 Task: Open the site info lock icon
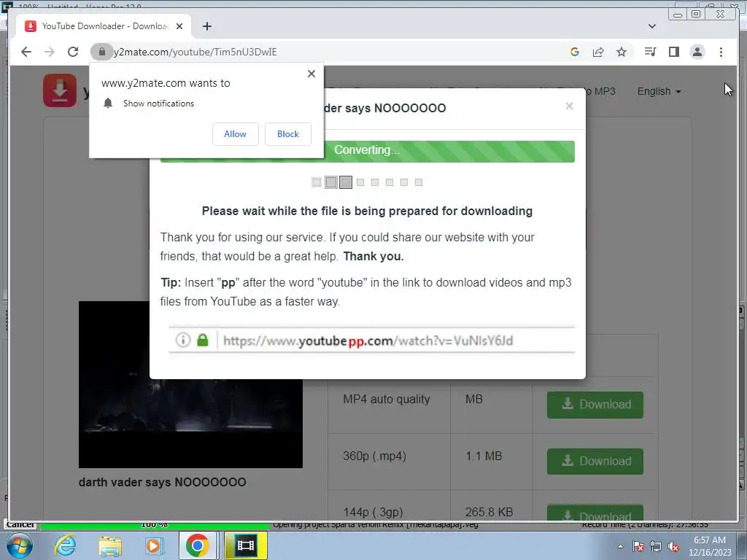101,52
